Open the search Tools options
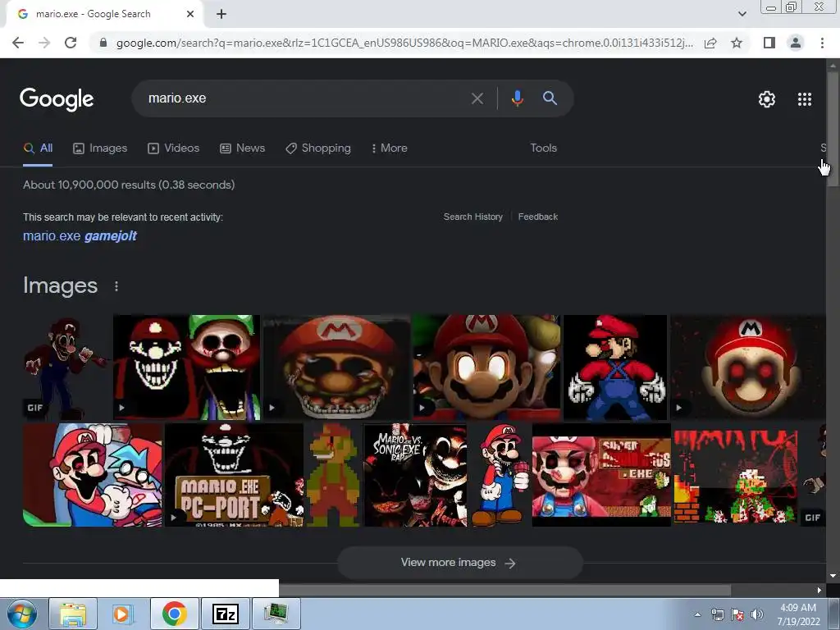The image size is (840, 630). tap(543, 148)
